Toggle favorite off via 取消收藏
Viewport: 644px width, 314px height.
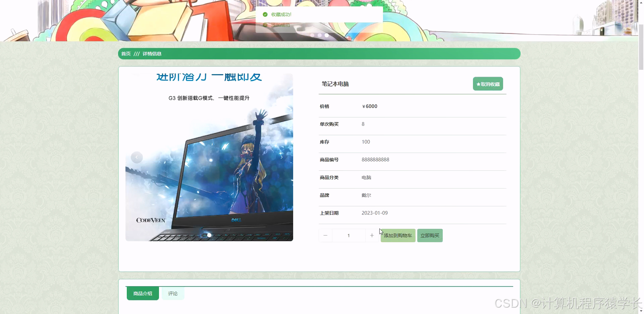(488, 84)
